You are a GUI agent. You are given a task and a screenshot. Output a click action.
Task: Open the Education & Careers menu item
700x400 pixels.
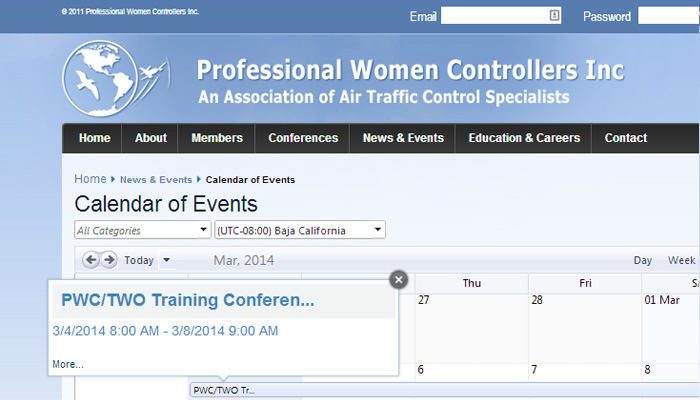pos(524,138)
